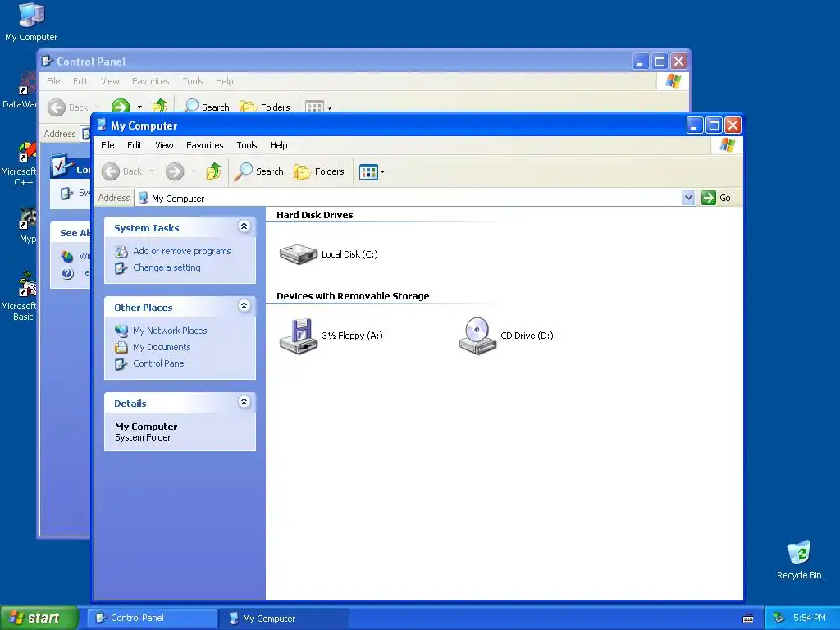
Task: Go up one folder level in My Computer
Action: pyautogui.click(x=214, y=171)
